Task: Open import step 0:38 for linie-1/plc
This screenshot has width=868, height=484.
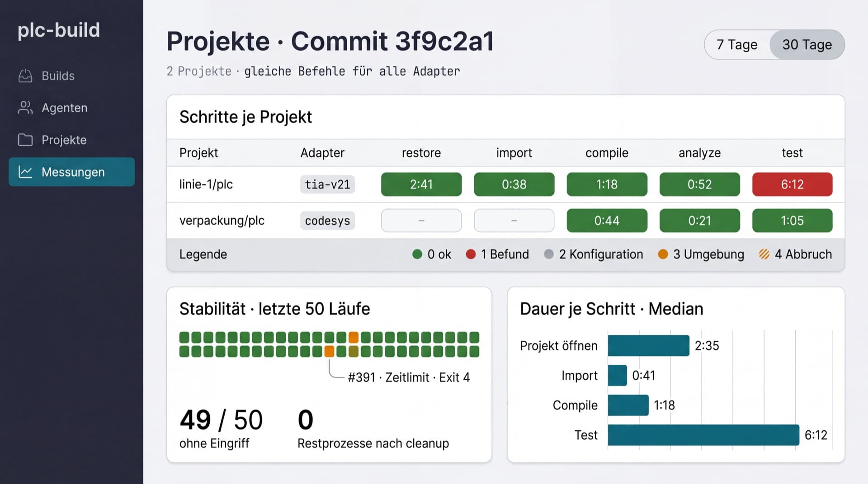Action: (x=514, y=184)
